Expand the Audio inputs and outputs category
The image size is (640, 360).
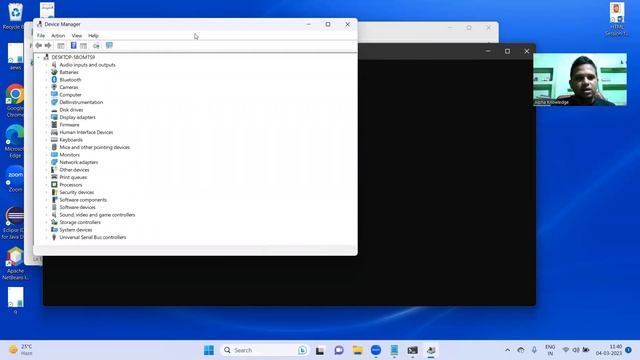(47, 65)
